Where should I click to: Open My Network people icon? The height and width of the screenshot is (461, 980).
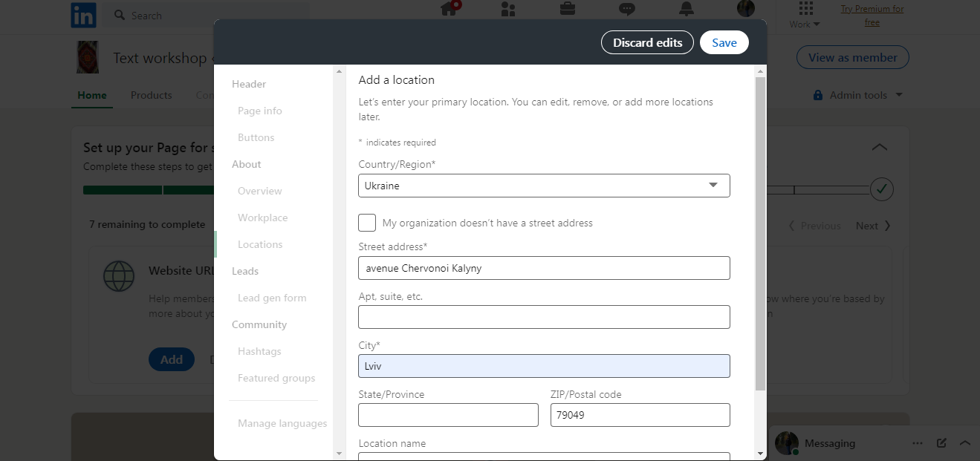click(x=508, y=9)
